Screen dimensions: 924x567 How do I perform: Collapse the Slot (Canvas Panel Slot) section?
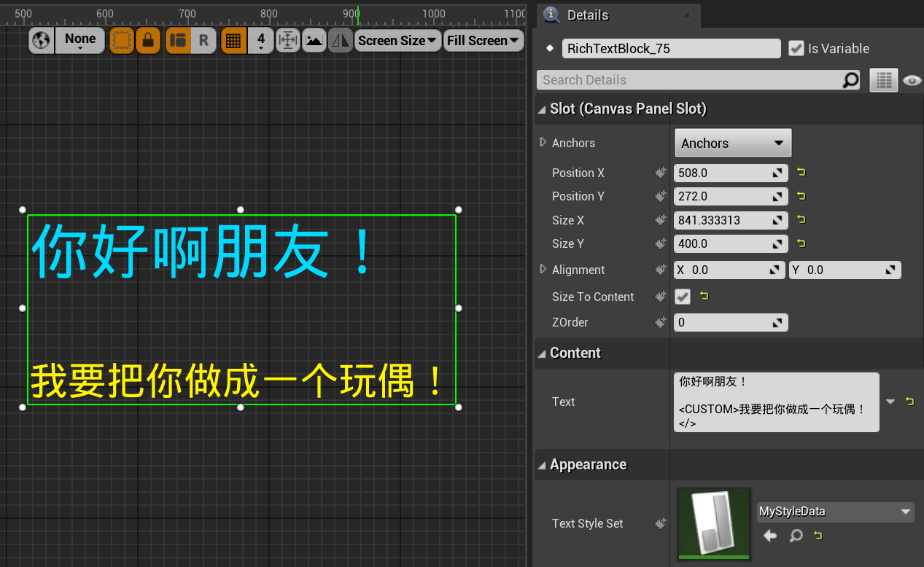pos(542,109)
